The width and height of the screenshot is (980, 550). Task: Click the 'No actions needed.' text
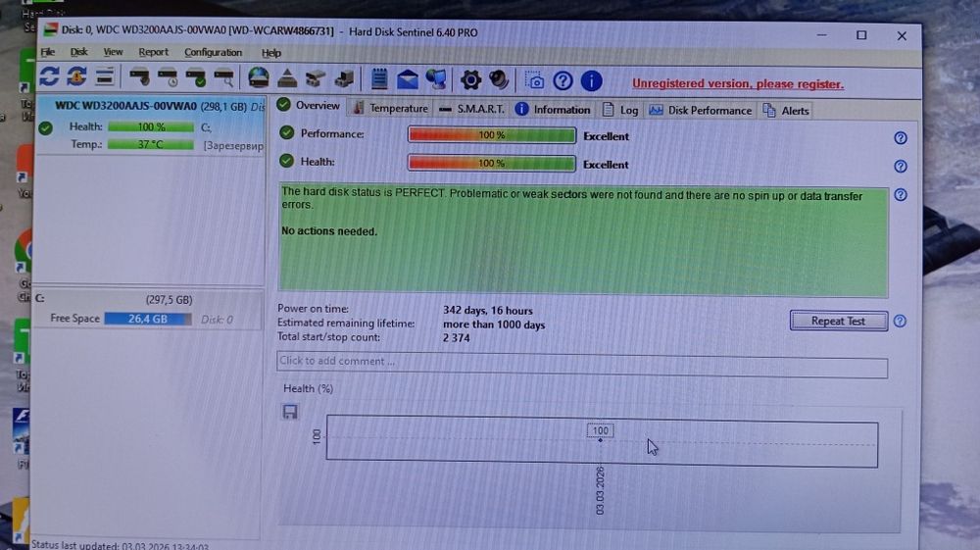(329, 231)
